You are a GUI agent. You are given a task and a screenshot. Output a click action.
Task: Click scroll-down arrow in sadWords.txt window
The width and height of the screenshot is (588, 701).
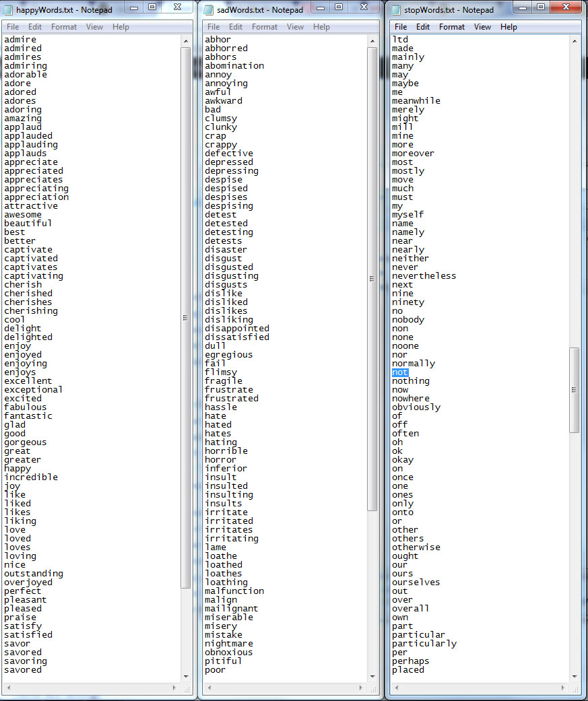pyautogui.click(x=372, y=676)
